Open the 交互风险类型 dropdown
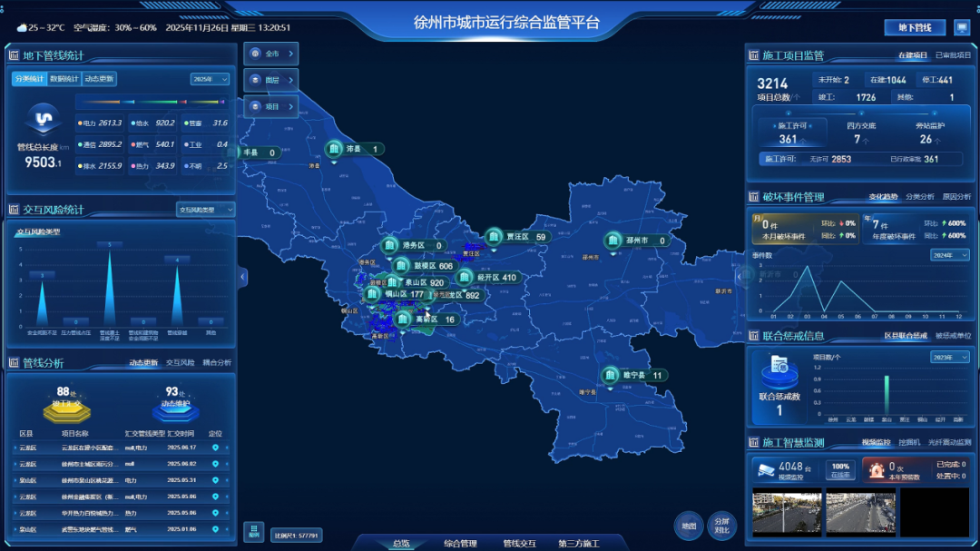Screen dimensions: 980x551 click(x=205, y=210)
